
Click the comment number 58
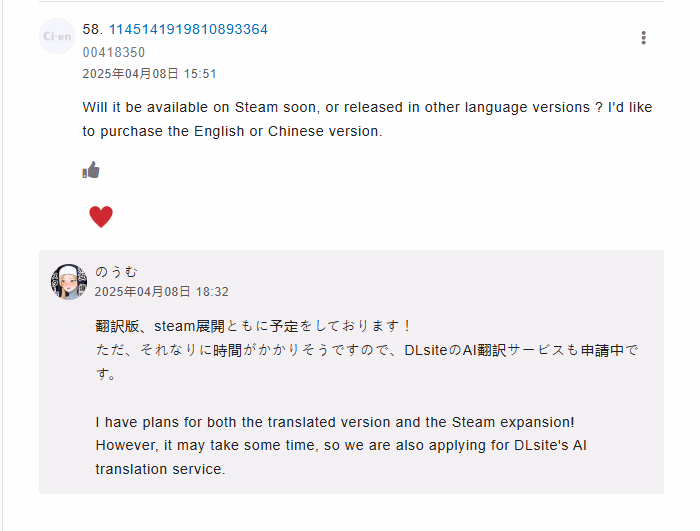93,29
